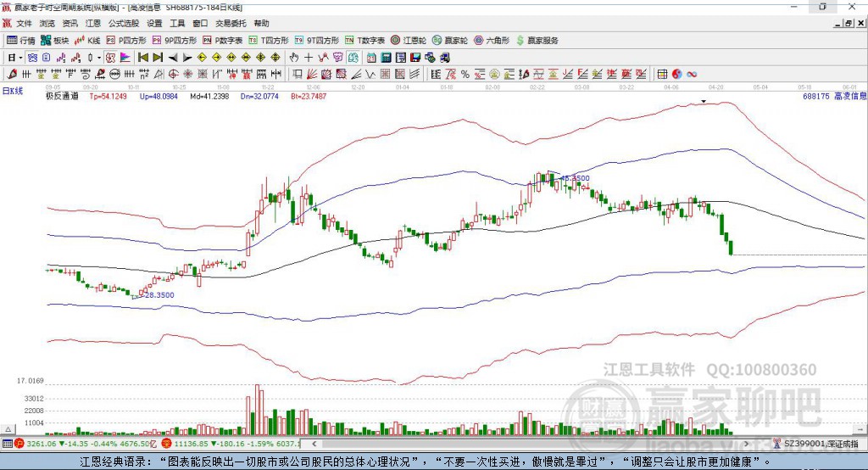Open the 帮助 menu
This screenshot has height=470, width=868.
point(261,23)
